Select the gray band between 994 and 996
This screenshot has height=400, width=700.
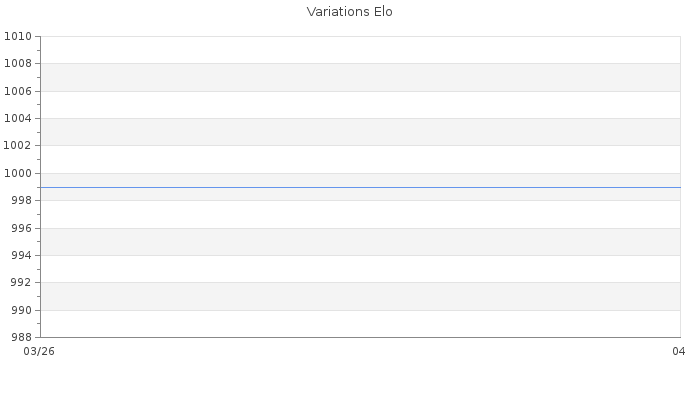click(360, 241)
